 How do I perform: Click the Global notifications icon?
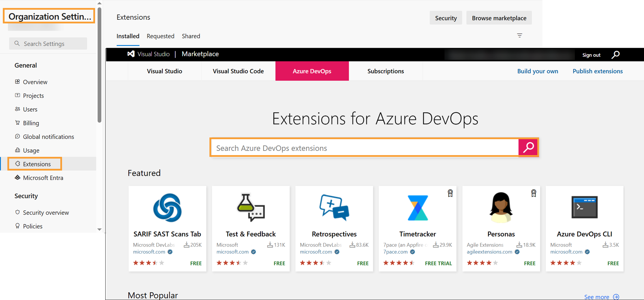pyautogui.click(x=17, y=136)
